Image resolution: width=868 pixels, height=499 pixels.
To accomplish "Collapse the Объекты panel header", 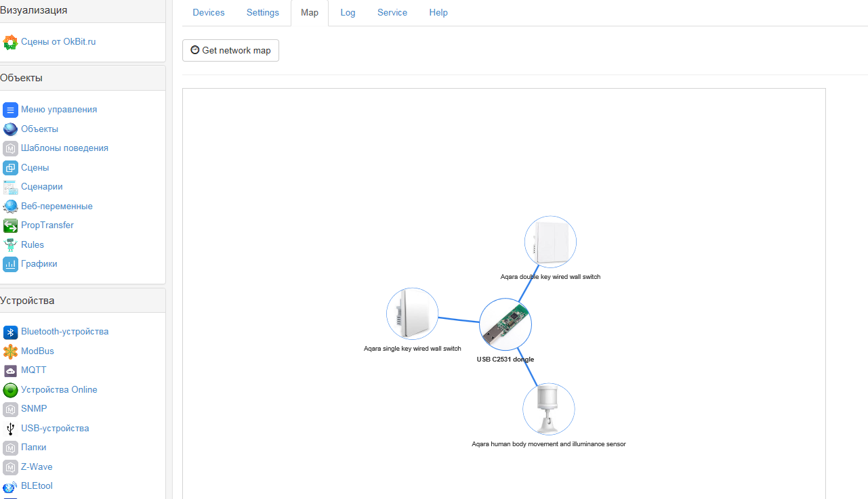I will pyautogui.click(x=83, y=78).
